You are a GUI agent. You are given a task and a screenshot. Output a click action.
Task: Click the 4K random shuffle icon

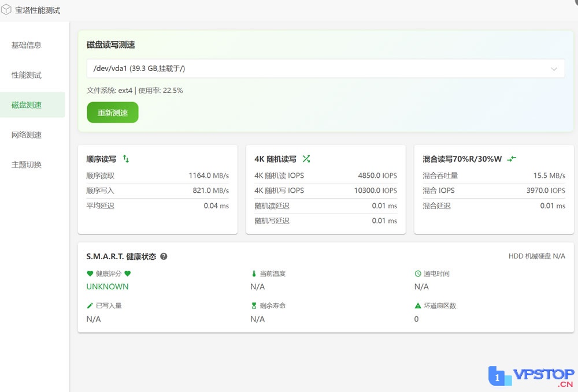pyautogui.click(x=306, y=159)
